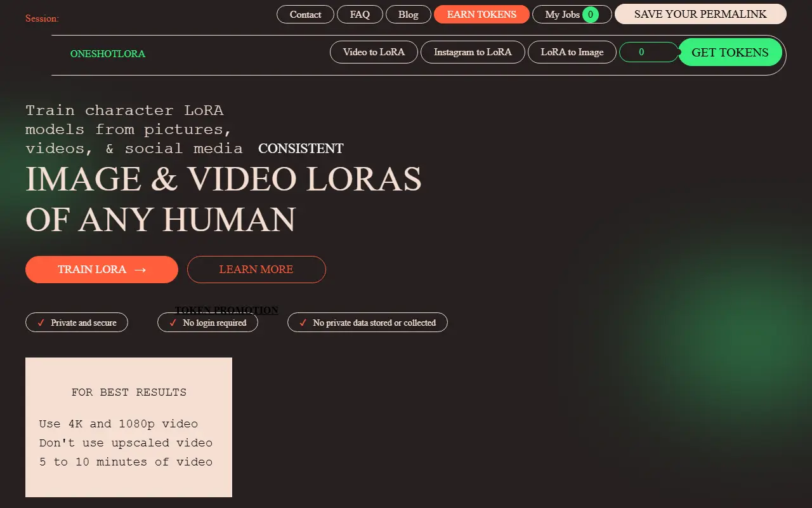This screenshot has width=812, height=508.
Task: Click the "Private and secure" badge
Action: pos(77,323)
